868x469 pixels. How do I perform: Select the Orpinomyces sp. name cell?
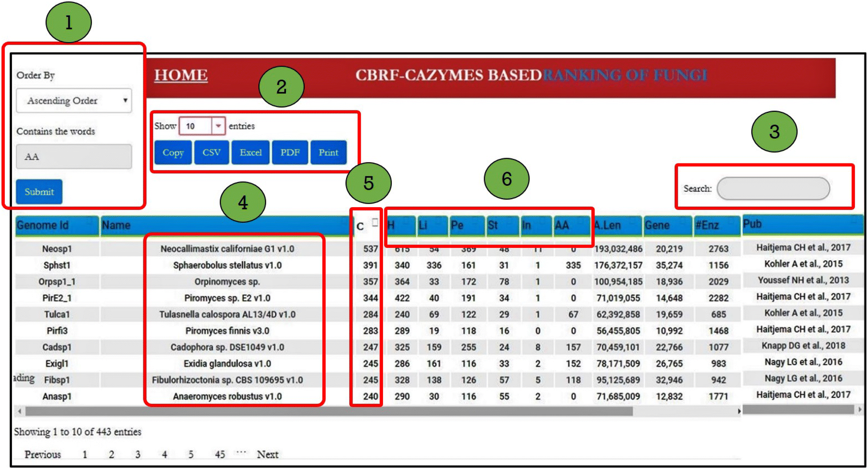pos(227,282)
